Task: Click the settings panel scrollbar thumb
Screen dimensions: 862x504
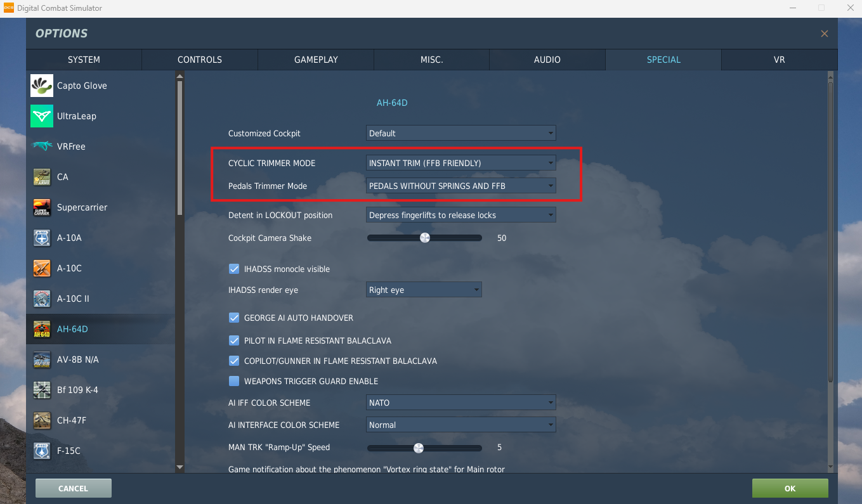Action: pos(831,232)
